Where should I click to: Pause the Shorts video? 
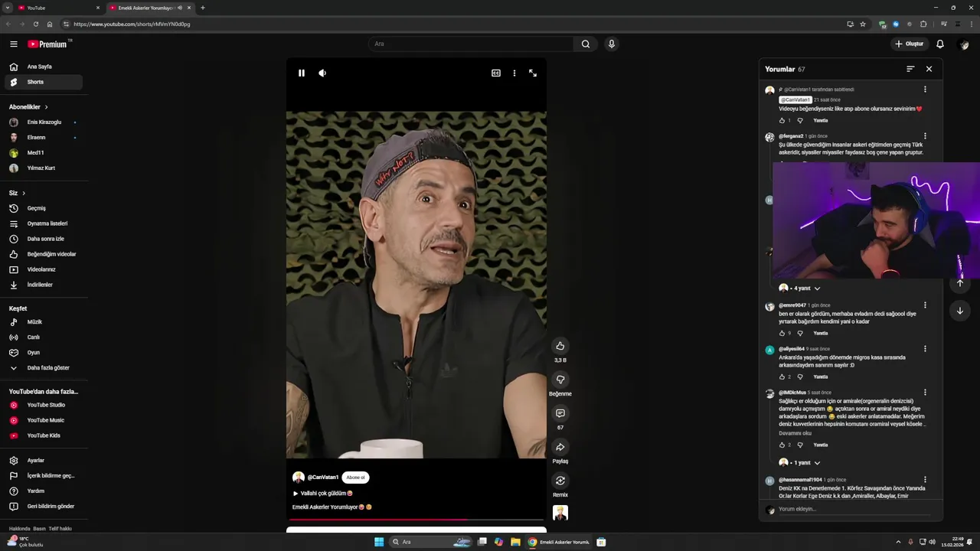302,73
